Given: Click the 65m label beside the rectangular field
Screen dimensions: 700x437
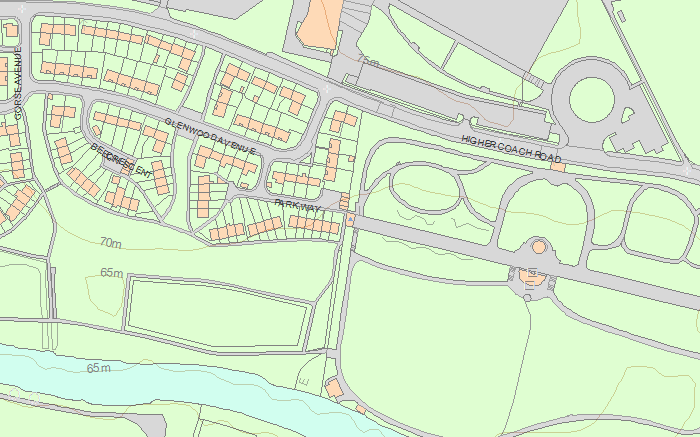Looking at the screenshot, I should click(x=112, y=272).
